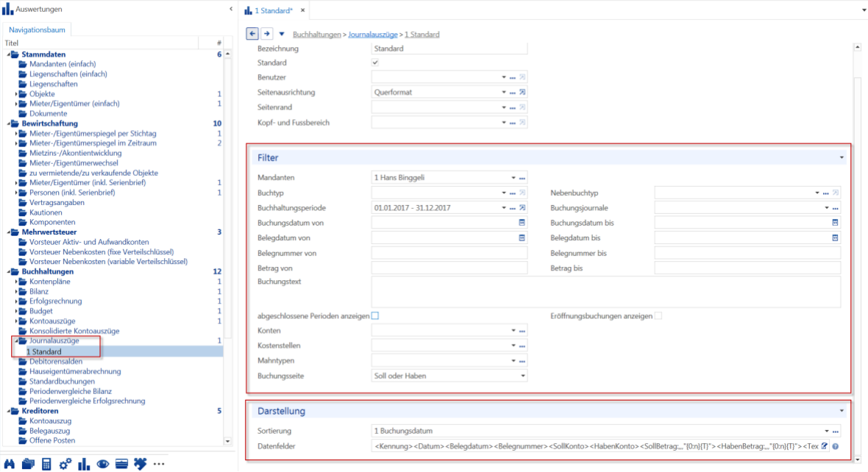Open the history dropdown arrow beside navigation arrows
The width and height of the screenshot is (868, 472).
click(281, 35)
